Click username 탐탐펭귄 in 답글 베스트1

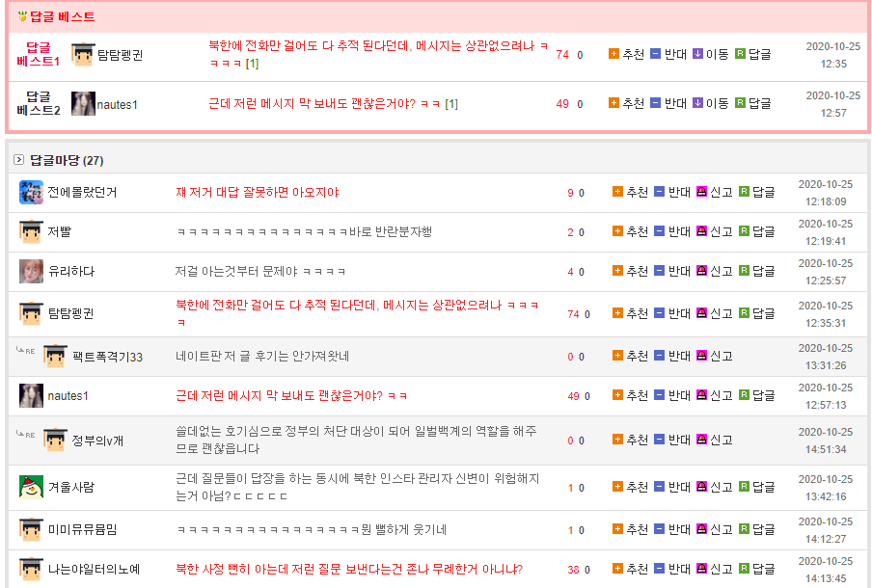[x=120, y=55]
